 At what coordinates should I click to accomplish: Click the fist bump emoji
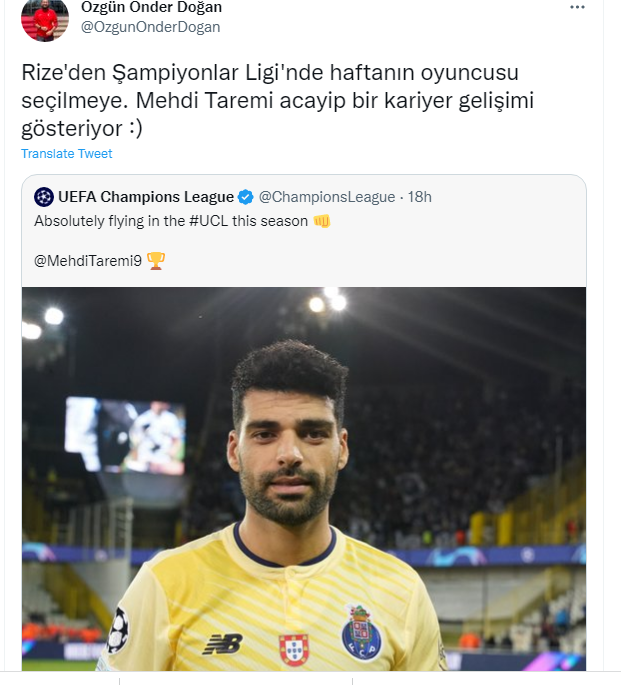pos(321,220)
